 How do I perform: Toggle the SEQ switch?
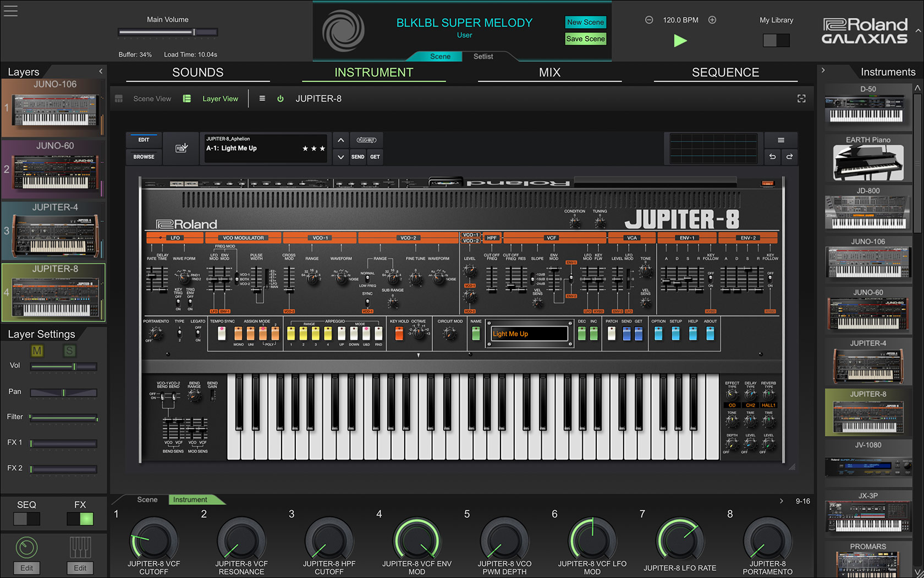pyautogui.click(x=26, y=519)
